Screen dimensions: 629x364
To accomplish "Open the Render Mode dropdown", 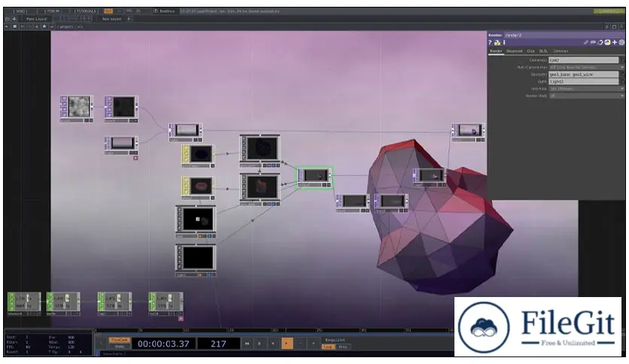I will click(586, 96).
